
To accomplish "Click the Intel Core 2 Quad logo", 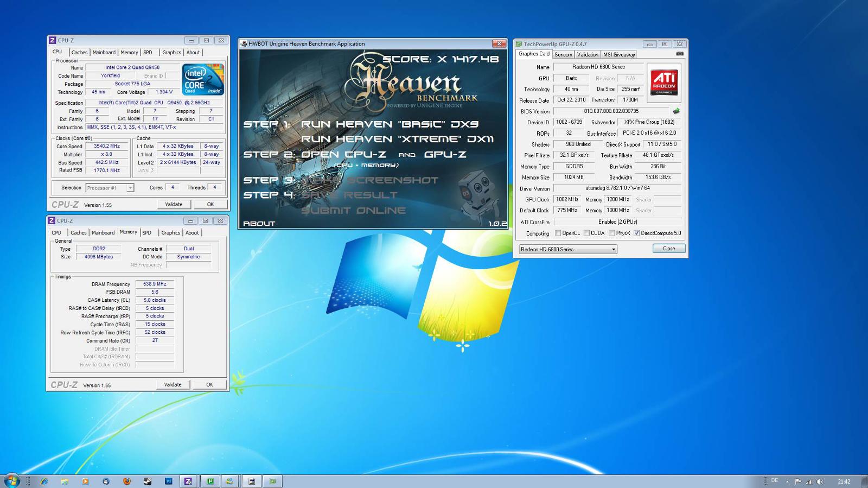I will tap(203, 80).
